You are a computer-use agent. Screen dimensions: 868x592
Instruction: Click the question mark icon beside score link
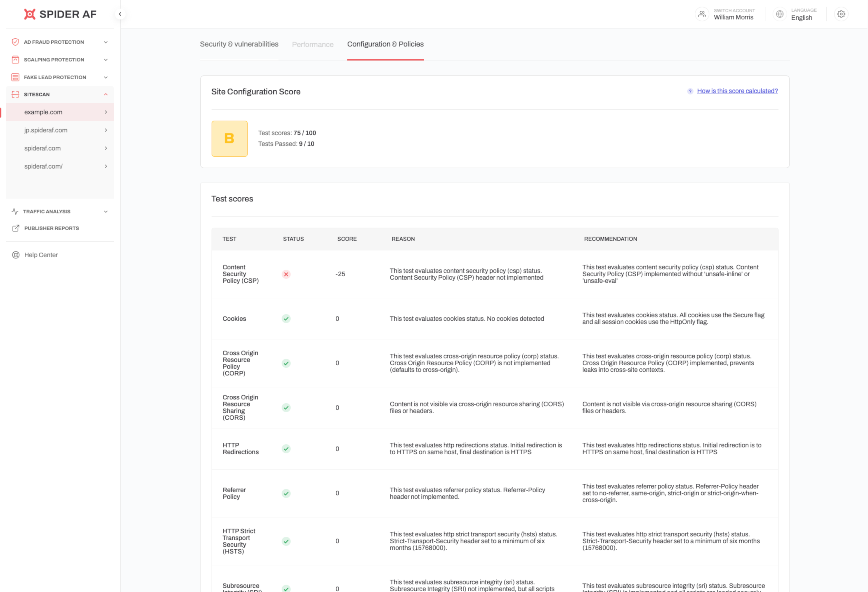[x=690, y=91]
